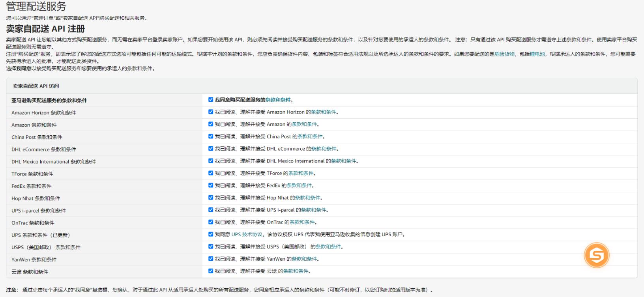Screen dimensions: 644x297
Task: Open UPS i-parcel 条款和条件 link
Action: [314, 210]
